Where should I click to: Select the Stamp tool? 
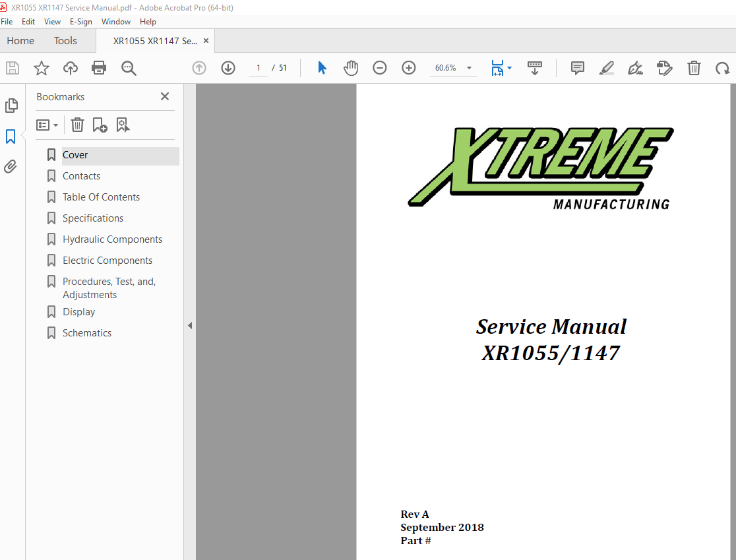(x=665, y=67)
